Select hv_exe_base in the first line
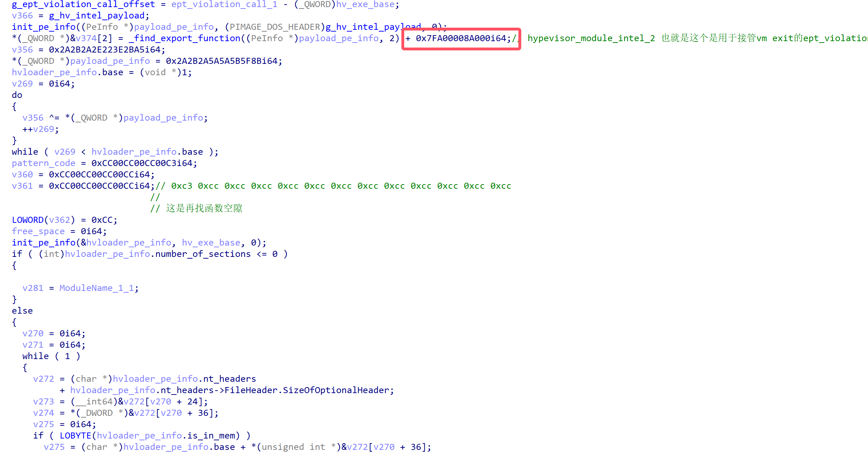Image resolution: width=868 pixels, height=452 pixels. (x=365, y=4)
